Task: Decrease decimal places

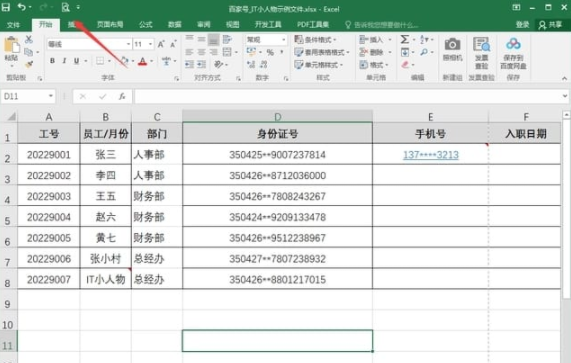Action: click(x=264, y=65)
